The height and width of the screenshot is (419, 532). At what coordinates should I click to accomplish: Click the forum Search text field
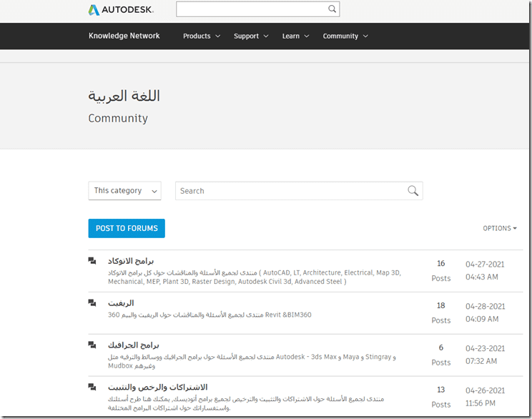tap(291, 191)
